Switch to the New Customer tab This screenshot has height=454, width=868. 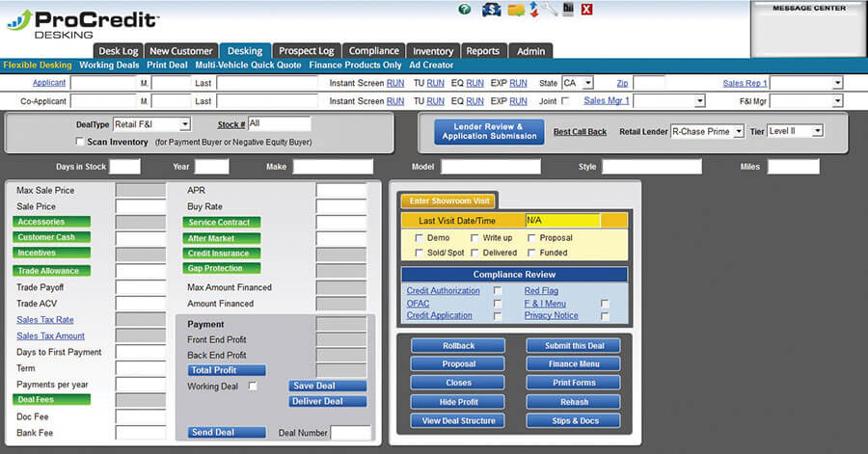click(181, 51)
